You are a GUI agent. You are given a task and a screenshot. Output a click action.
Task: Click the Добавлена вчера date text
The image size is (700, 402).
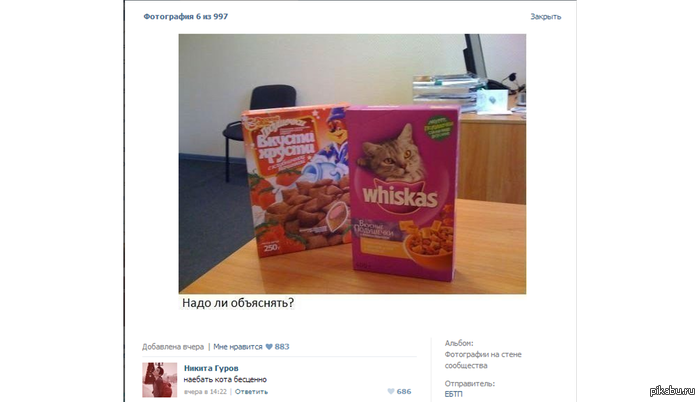coord(173,347)
